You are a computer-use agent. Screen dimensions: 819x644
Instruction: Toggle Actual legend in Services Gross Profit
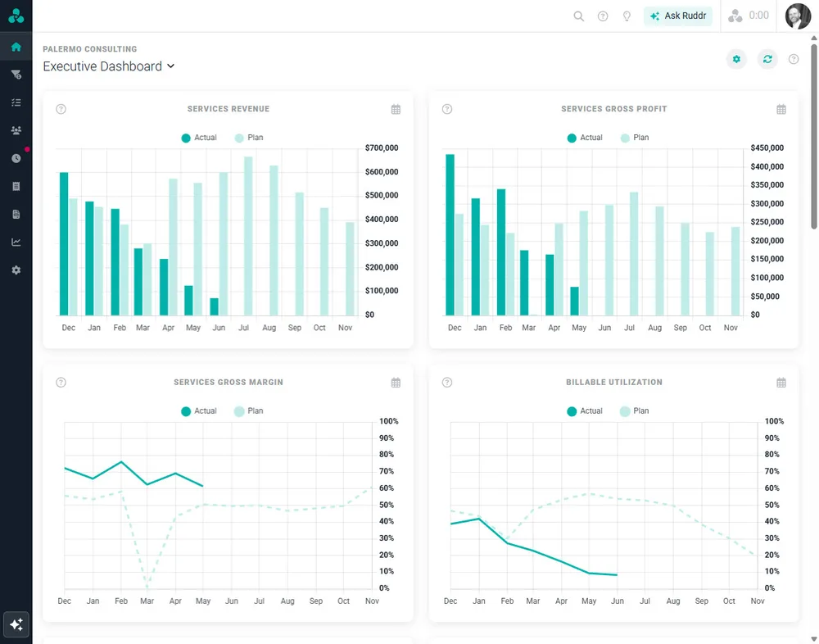pos(585,138)
